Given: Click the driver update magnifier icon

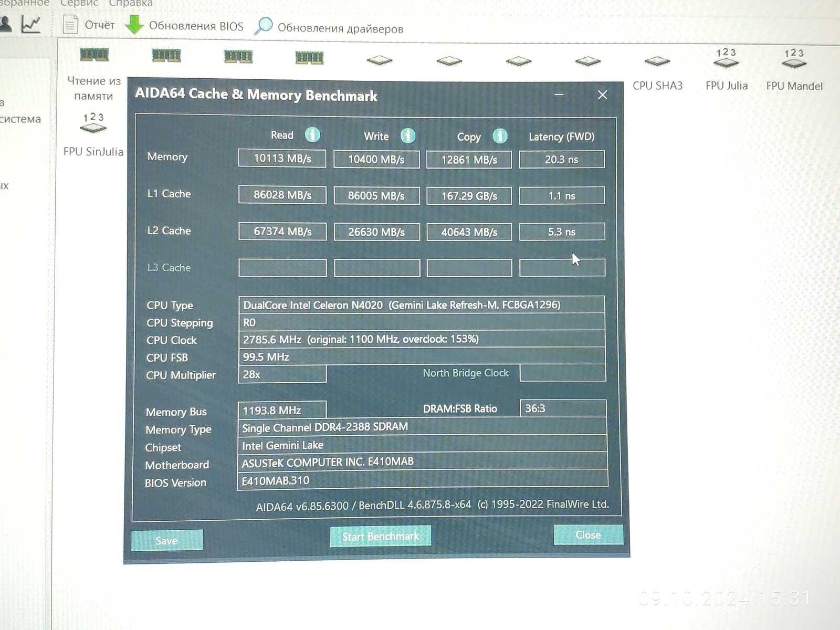Looking at the screenshot, I should (x=263, y=26).
